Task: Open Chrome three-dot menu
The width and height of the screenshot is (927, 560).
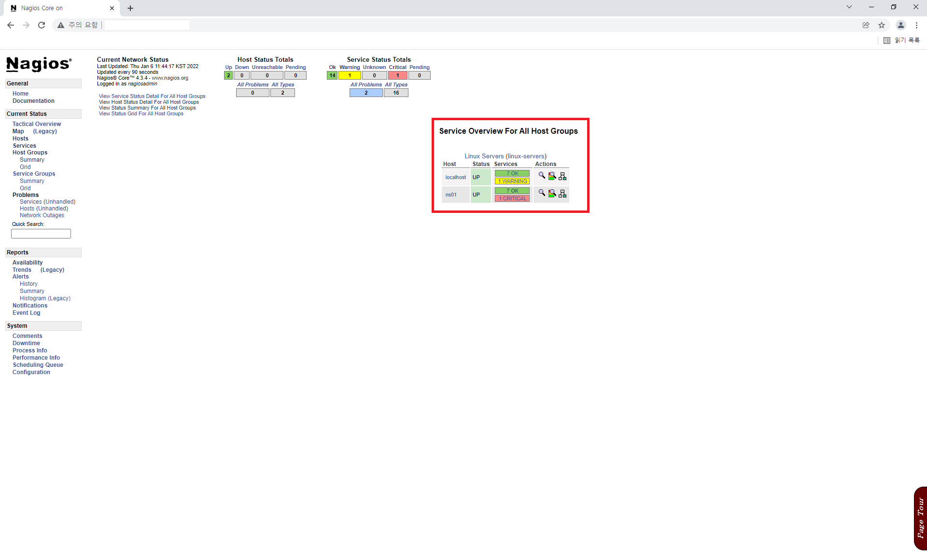Action: (x=916, y=25)
